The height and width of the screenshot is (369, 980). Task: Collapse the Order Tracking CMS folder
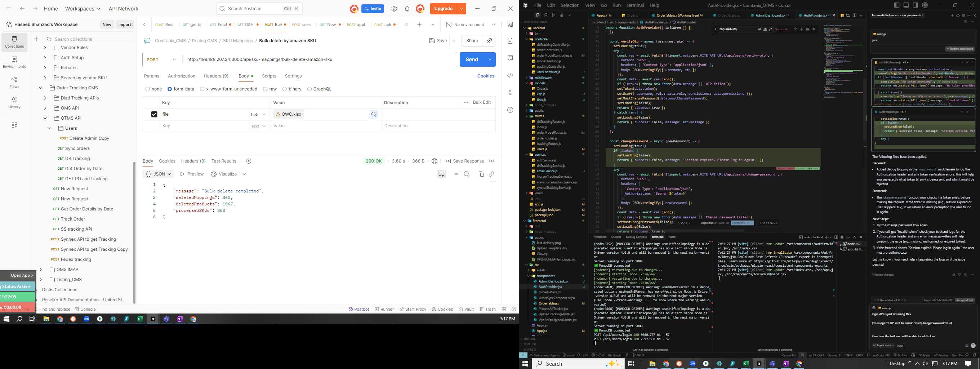tap(41, 88)
